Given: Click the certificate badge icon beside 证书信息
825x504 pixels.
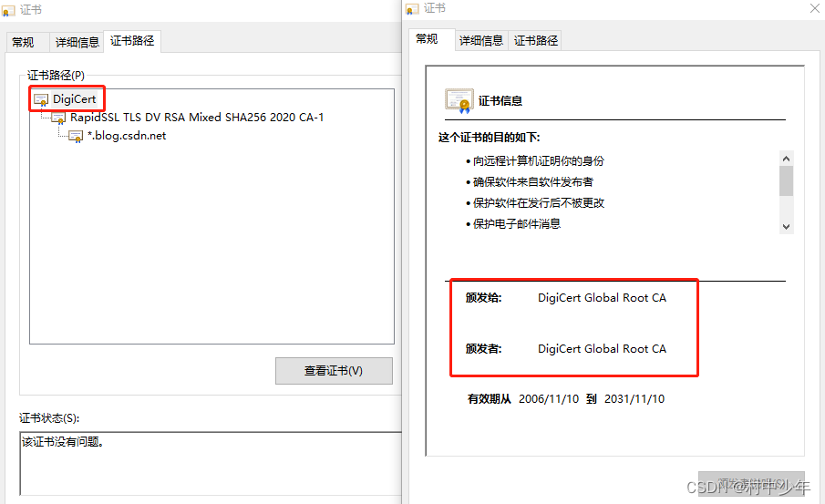Looking at the screenshot, I should [459, 100].
